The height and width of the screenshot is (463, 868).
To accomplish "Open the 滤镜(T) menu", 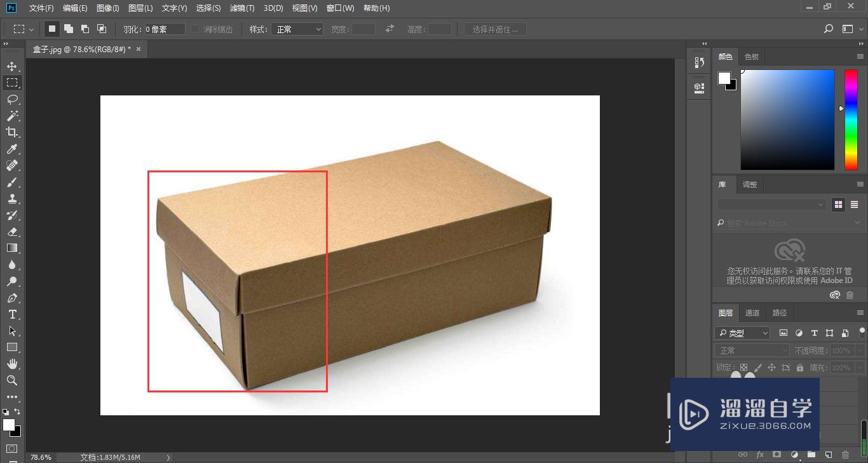I will click(242, 8).
